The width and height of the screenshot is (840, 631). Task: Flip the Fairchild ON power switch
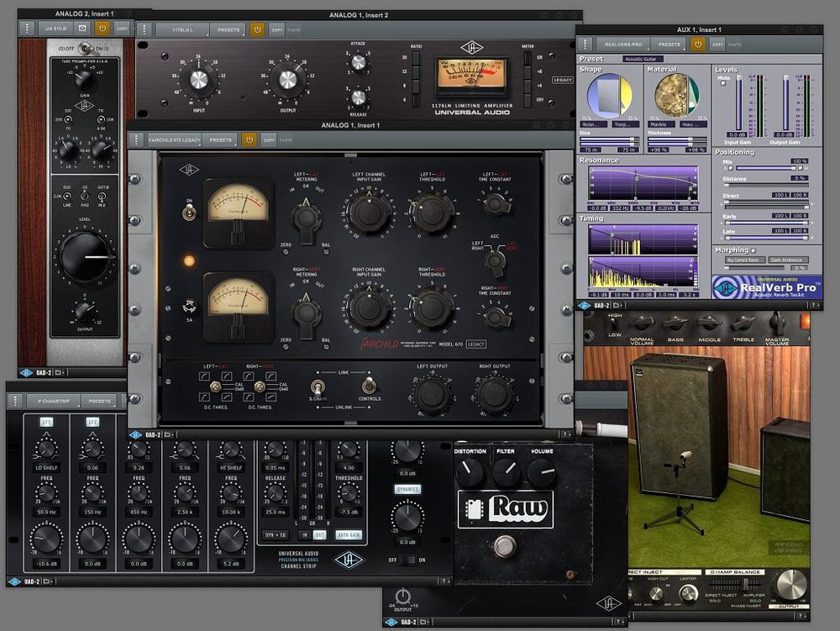point(188,213)
